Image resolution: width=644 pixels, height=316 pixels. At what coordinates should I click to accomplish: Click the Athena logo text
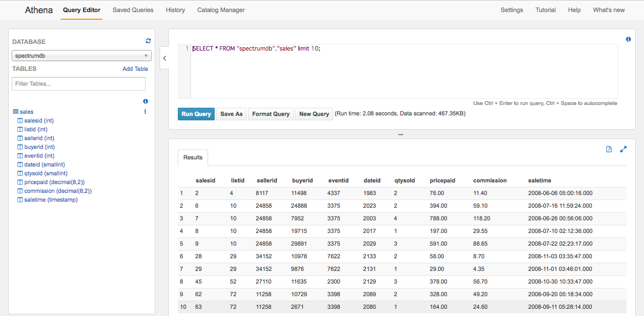(39, 10)
